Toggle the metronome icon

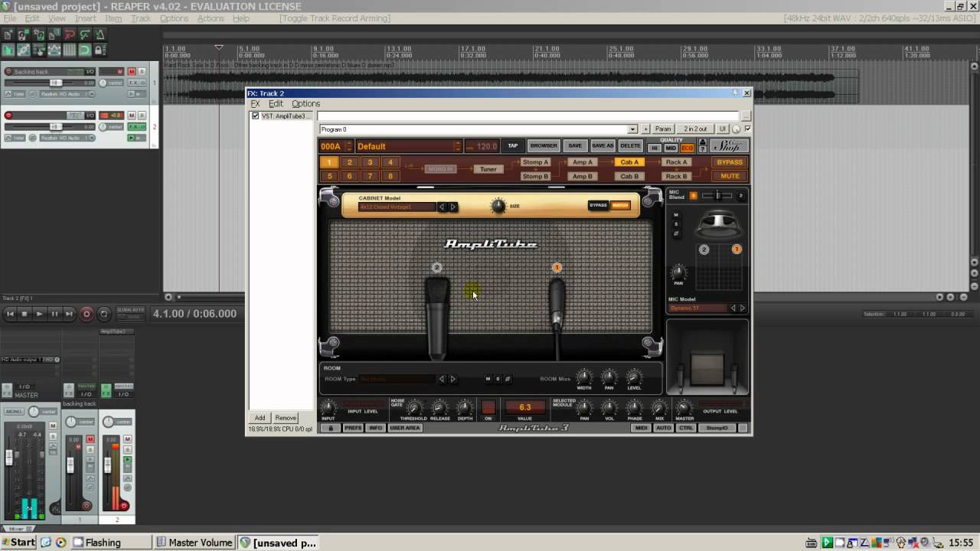(x=100, y=34)
